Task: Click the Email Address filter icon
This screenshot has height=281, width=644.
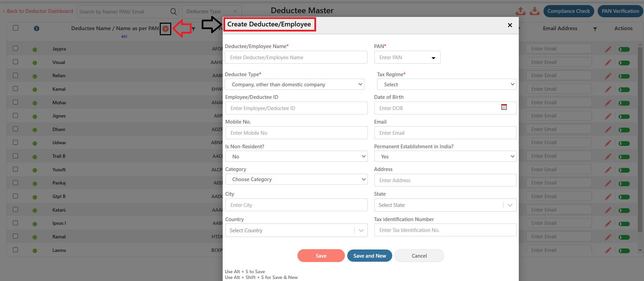Action: [595, 29]
